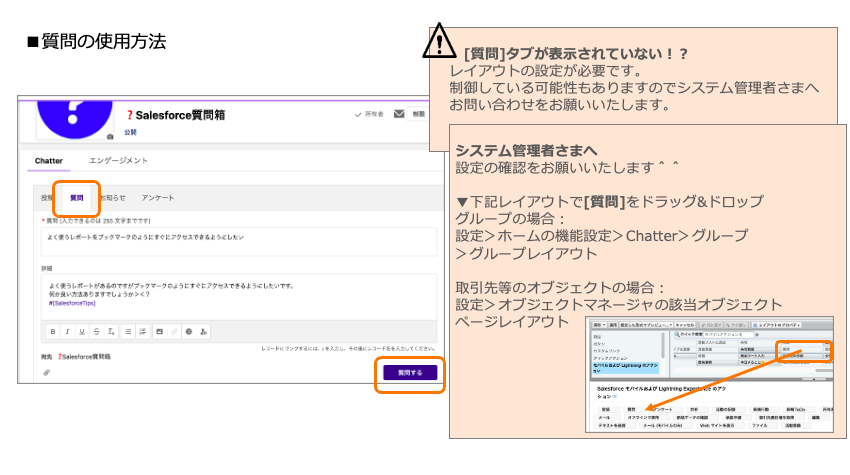Open the 保存 dropdown in layout editor
Viewport: 850px width, 475px height.
600,325
